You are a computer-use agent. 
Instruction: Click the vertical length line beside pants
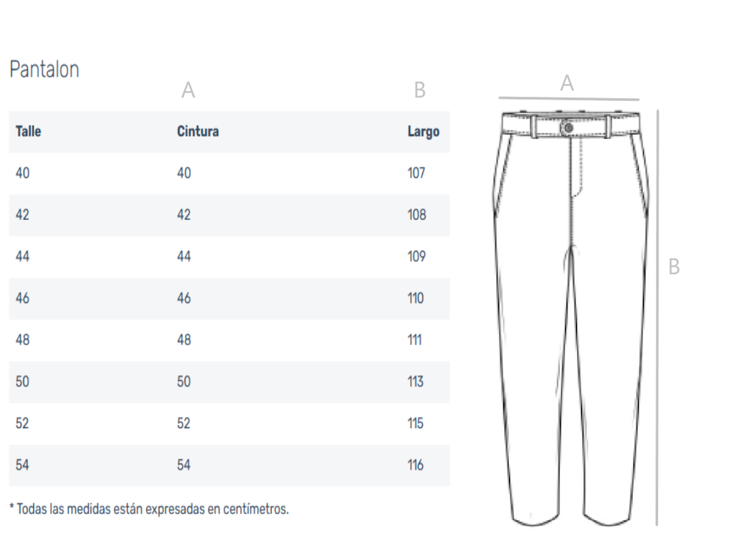point(657,318)
